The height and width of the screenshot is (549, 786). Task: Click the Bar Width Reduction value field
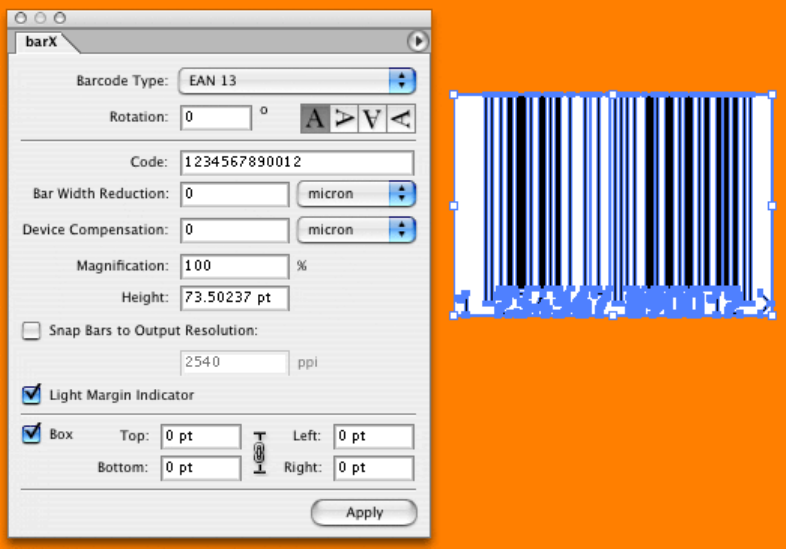point(235,194)
